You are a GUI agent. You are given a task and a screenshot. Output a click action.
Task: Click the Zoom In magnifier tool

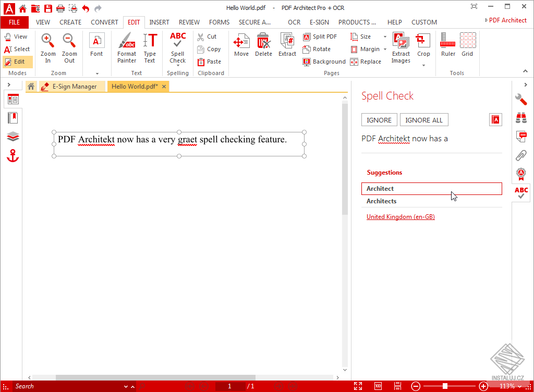pyautogui.click(x=47, y=47)
